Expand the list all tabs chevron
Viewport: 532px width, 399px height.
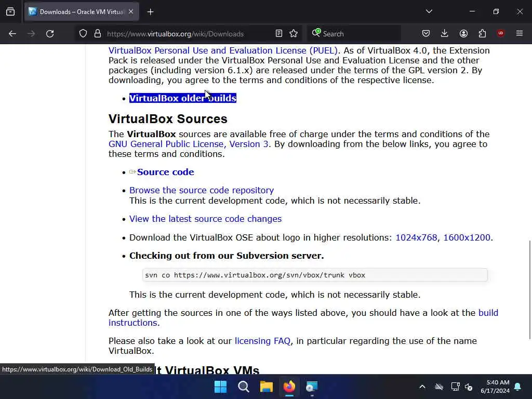coord(429,11)
